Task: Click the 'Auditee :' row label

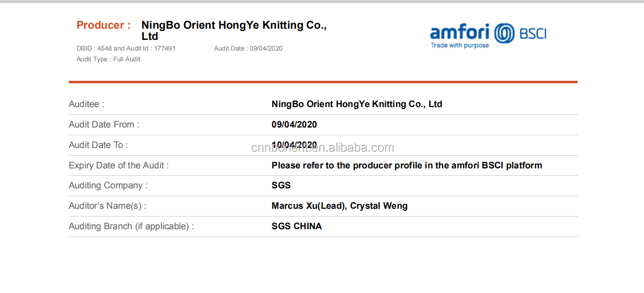Action: [86, 104]
